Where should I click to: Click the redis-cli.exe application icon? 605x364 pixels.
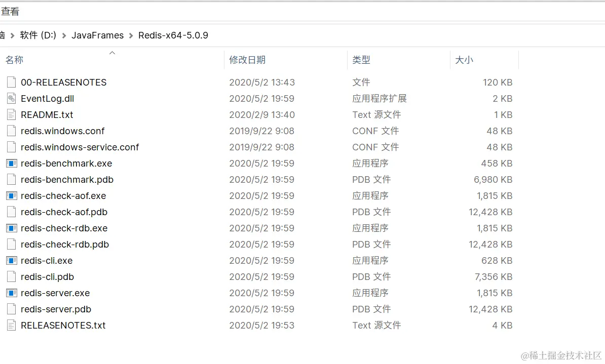[x=12, y=261]
